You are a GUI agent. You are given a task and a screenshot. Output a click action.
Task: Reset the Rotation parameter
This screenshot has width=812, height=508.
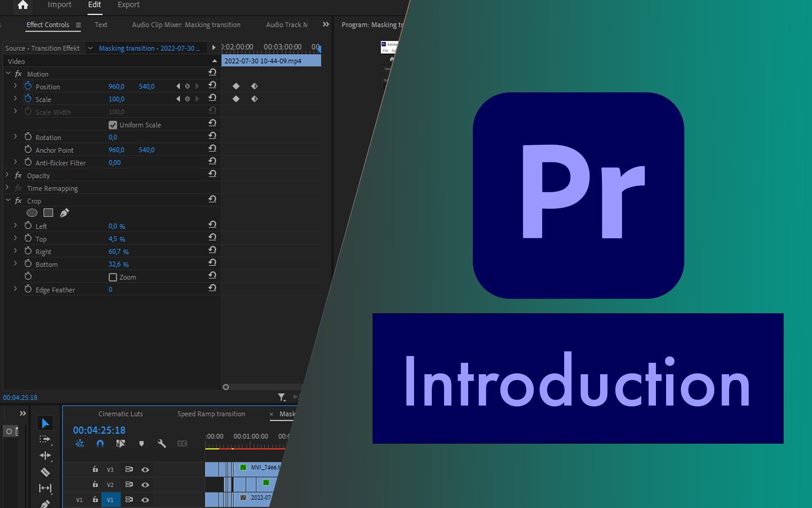pos(212,136)
